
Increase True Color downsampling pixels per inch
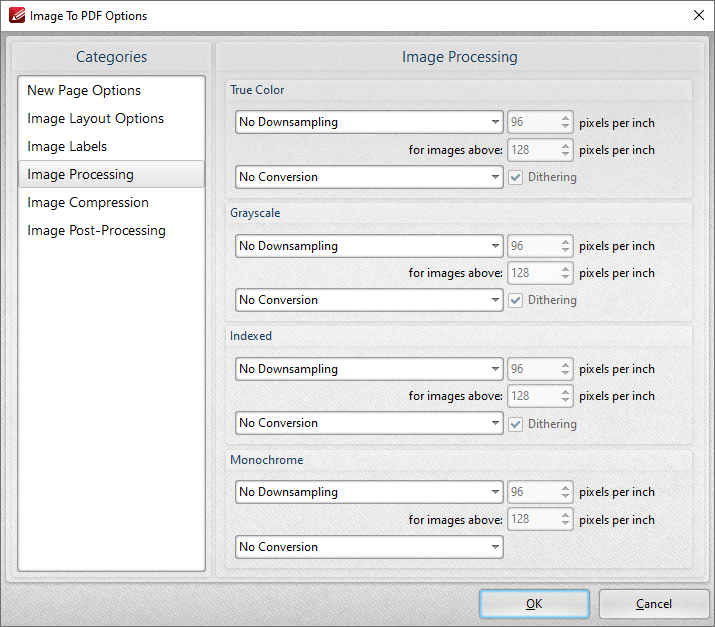point(565,118)
